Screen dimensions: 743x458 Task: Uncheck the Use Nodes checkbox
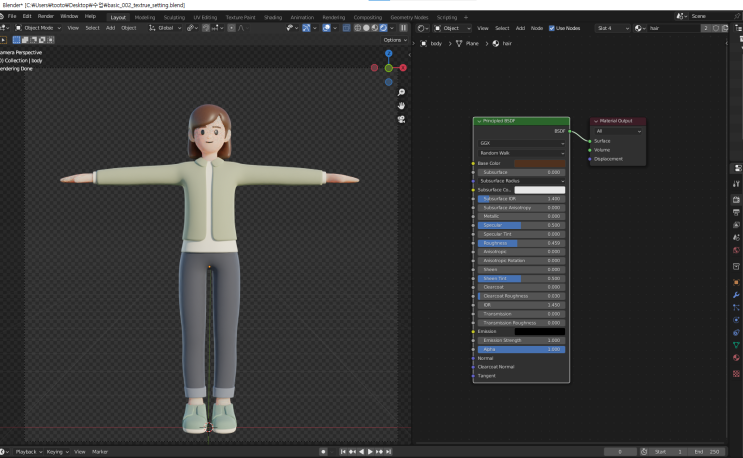pos(552,28)
